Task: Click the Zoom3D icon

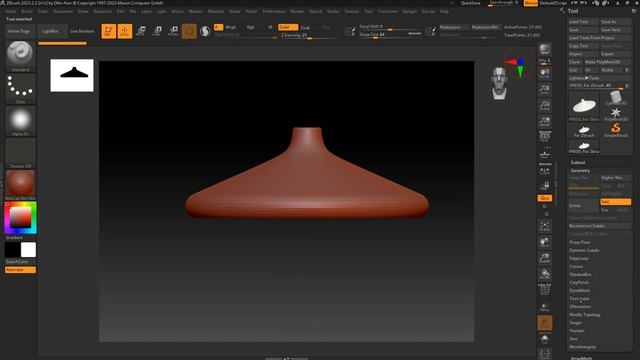Action: coord(544,258)
